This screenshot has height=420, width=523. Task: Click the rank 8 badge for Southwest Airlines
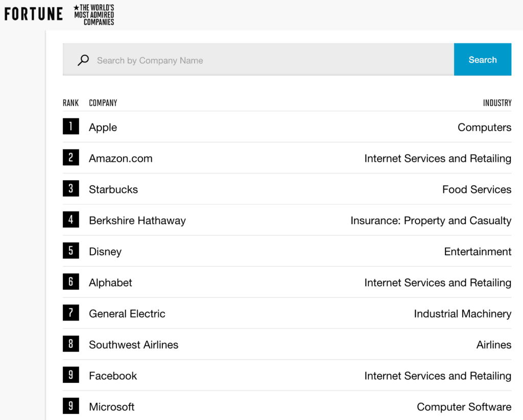tap(70, 343)
